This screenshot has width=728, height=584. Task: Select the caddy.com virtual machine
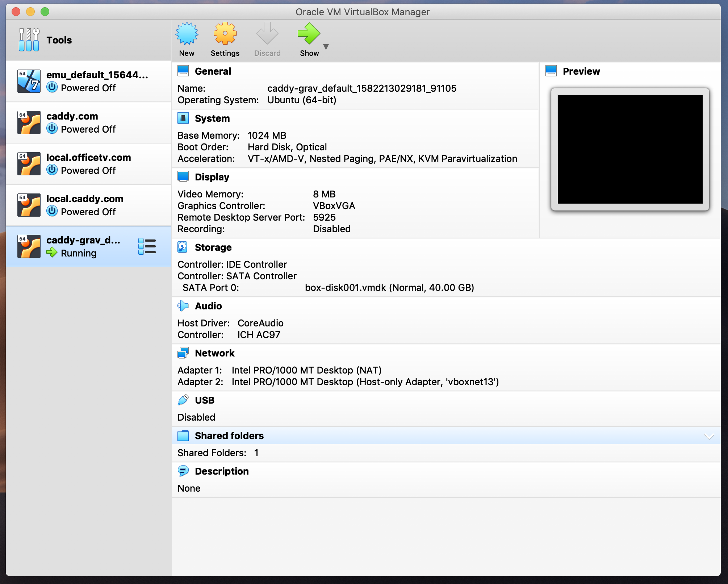point(89,122)
